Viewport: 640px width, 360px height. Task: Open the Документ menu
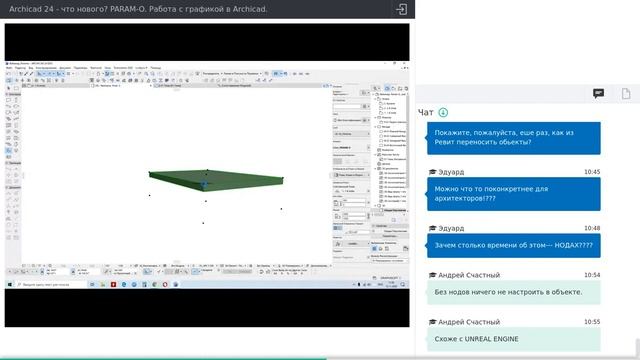(x=65, y=68)
